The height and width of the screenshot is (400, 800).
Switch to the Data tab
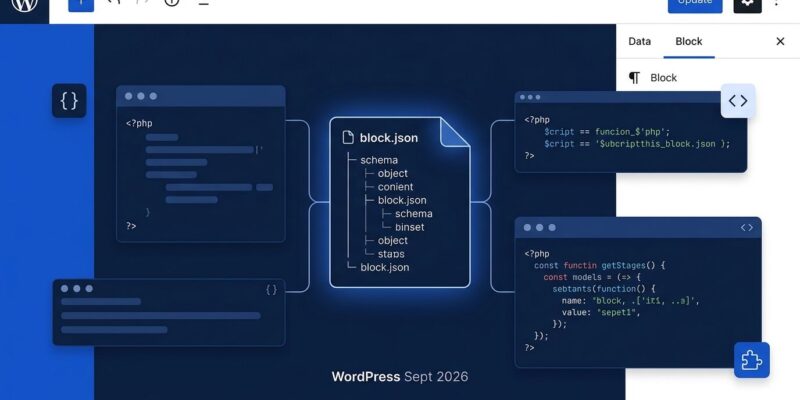tap(639, 41)
